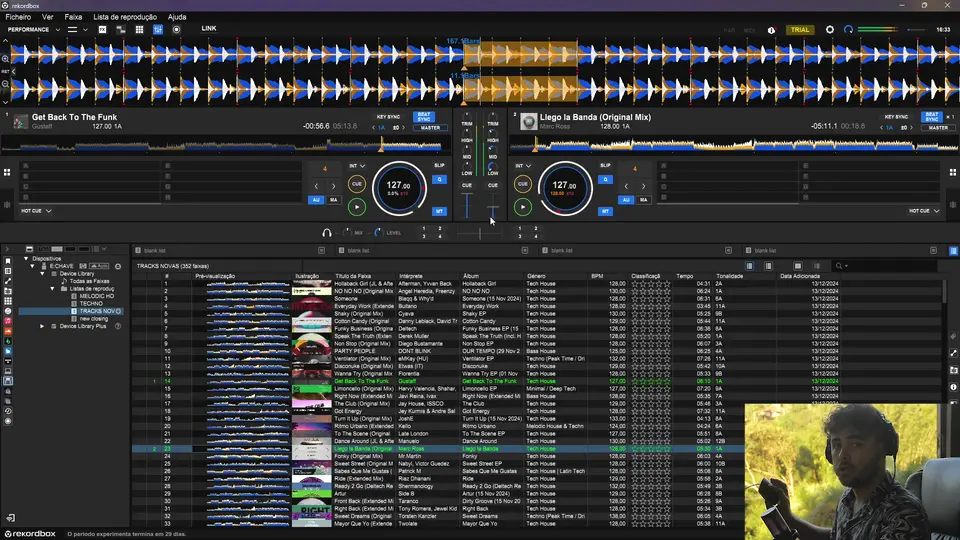Click the LINK button in toolbar

[x=209, y=28]
